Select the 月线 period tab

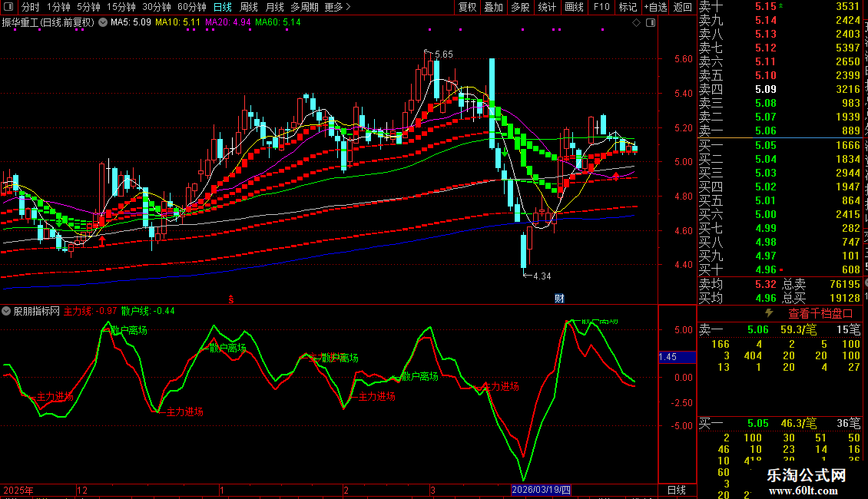(x=274, y=7)
